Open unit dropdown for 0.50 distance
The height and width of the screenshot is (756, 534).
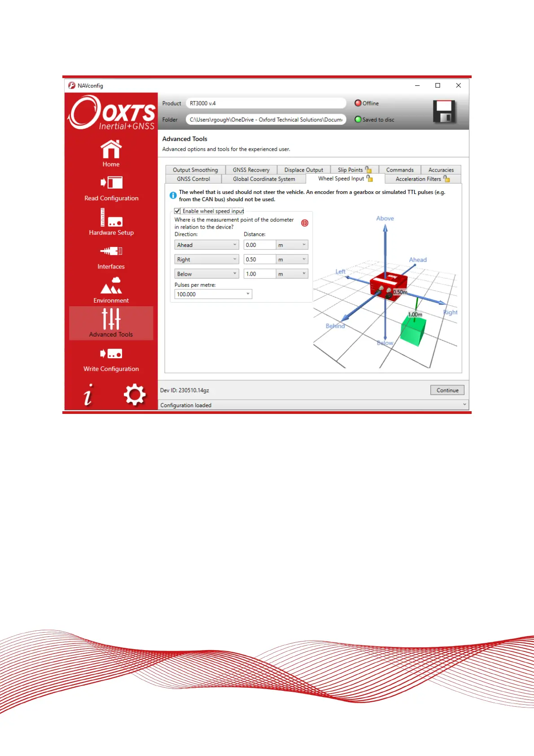pyautogui.click(x=292, y=259)
